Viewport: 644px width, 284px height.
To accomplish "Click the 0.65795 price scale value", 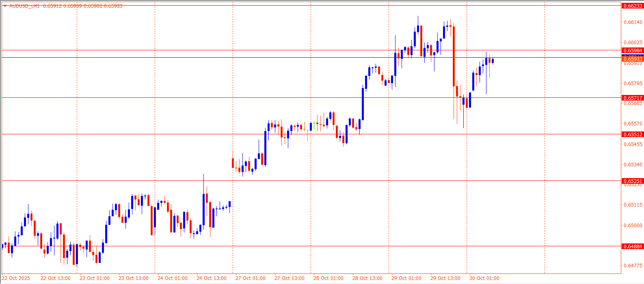I will 633,84.
